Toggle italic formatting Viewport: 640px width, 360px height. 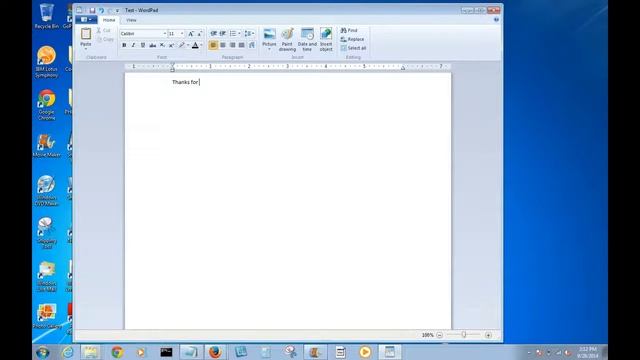133,45
